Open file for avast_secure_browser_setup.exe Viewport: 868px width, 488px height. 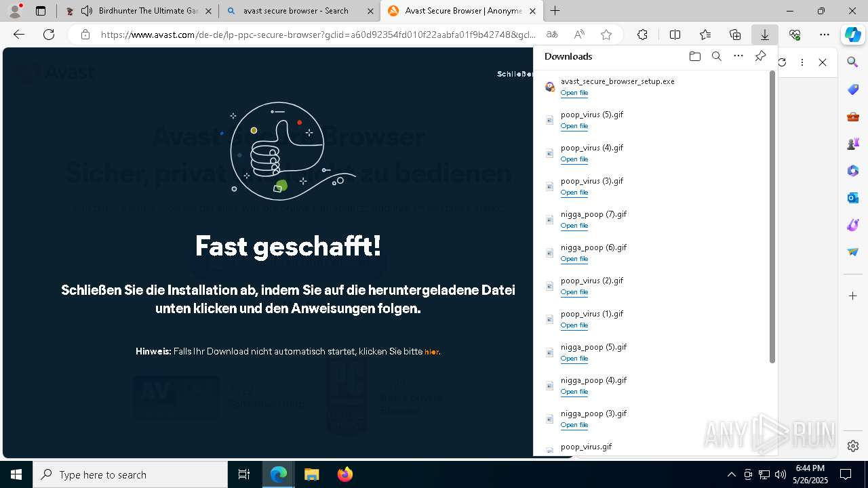[x=574, y=93]
